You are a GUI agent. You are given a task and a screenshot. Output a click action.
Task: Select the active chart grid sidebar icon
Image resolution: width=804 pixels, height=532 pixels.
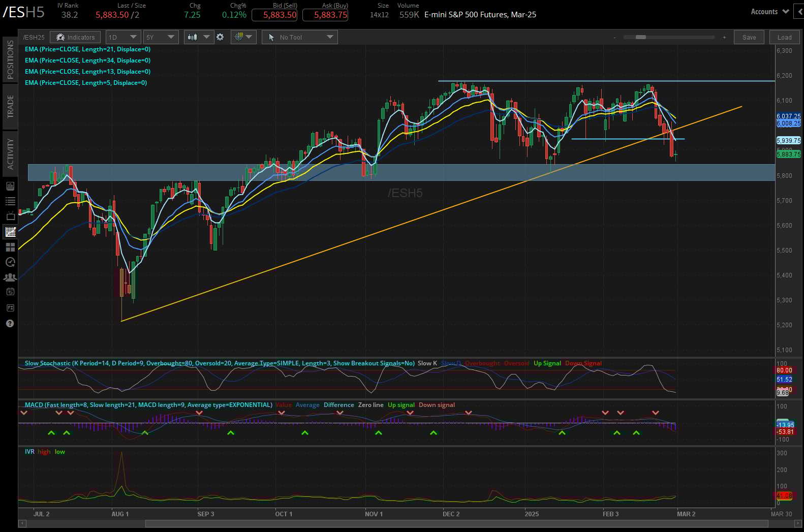(10, 232)
